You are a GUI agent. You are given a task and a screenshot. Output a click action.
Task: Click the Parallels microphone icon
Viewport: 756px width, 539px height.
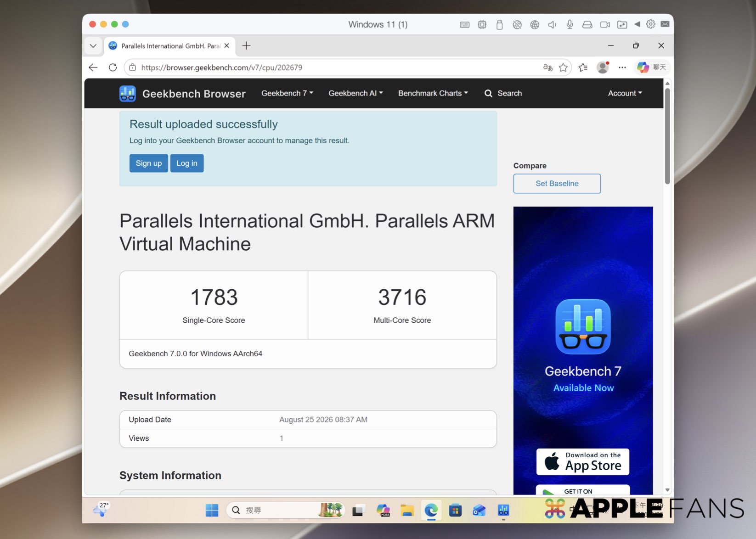coord(570,24)
